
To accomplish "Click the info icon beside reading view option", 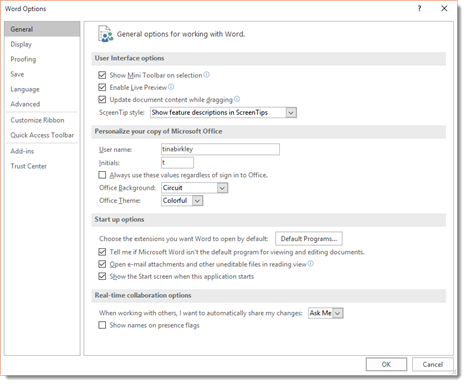I will pos(311,264).
